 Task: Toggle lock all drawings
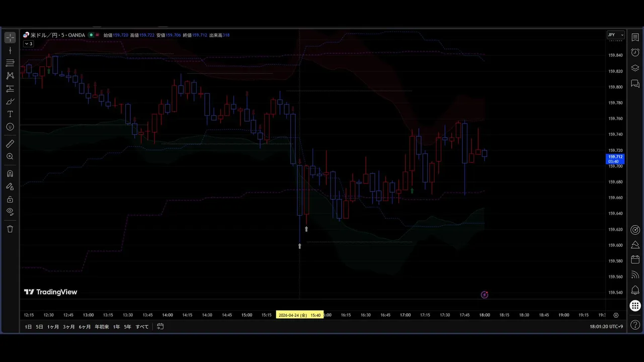10,199
